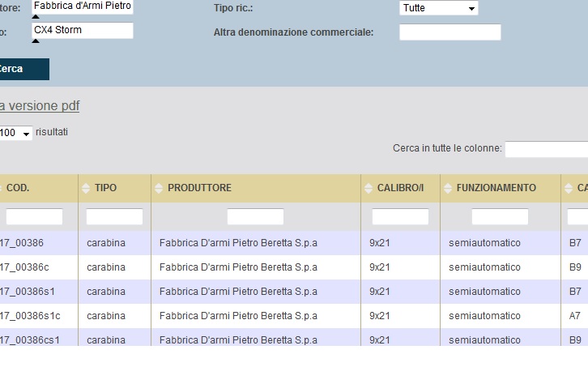Click semiautomatico in row 17_00386
This screenshot has width=588, height=367.
(x=484, y=243)
